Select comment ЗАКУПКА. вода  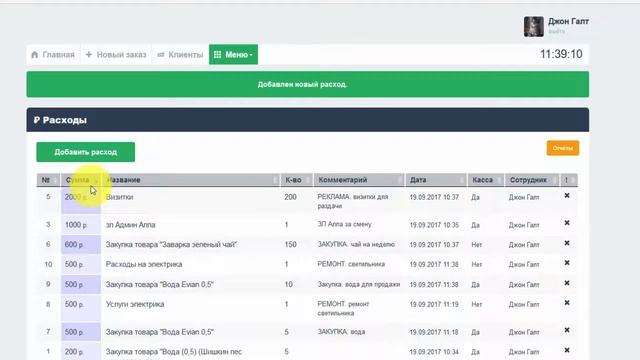[341, 332]
